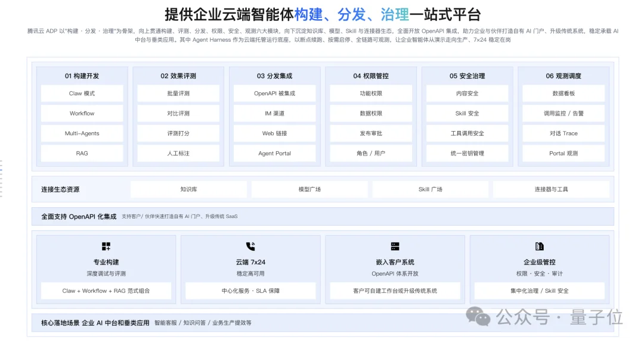Viewport: 644px width, 343px height.
Task: Click the 对话 Trace cell
Action: coord(563,133)
